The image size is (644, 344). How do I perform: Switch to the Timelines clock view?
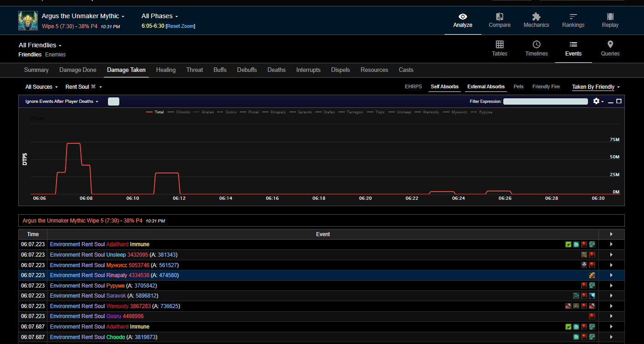pyautogui.click(x=537, y=45)
